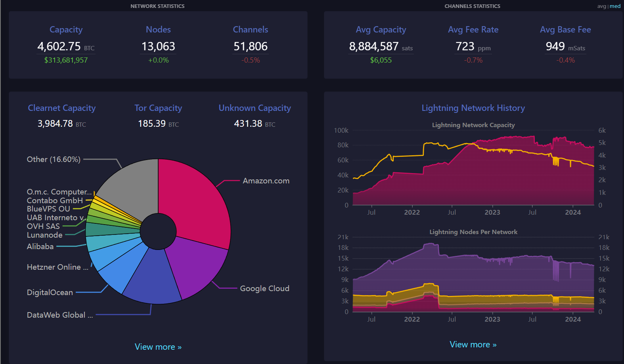Click the O.m.c. Computer... label

[x=59, y=192]
